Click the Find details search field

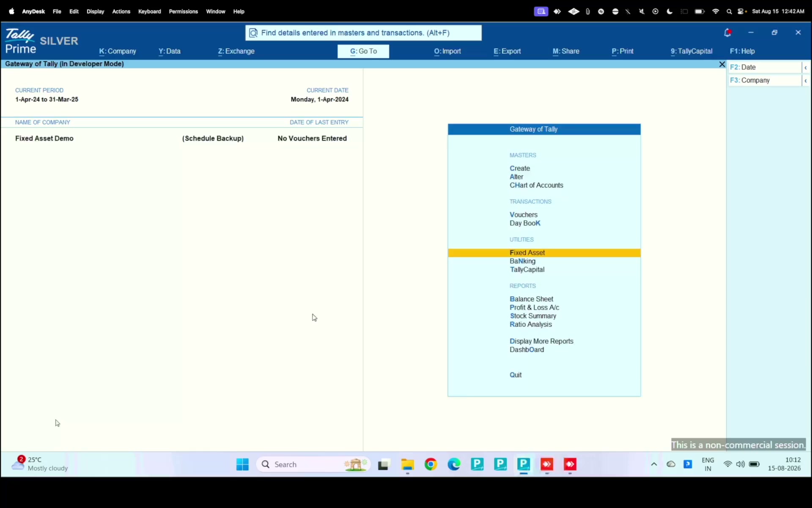363,33
